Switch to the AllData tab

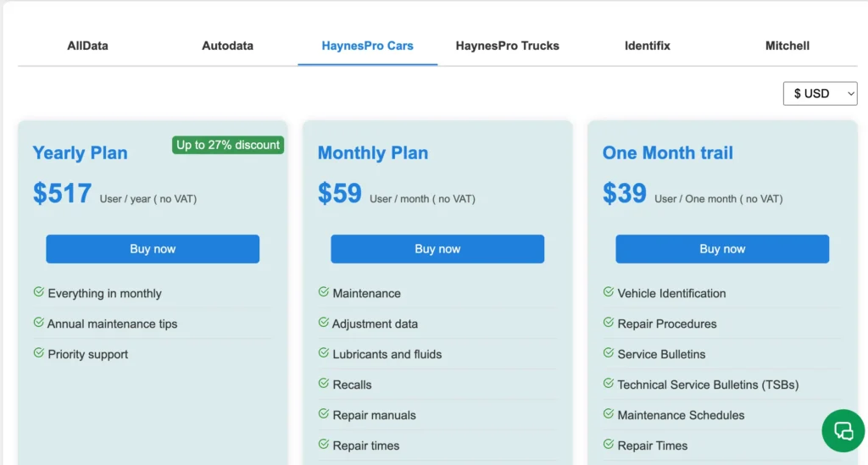click(x=87, y=46)
